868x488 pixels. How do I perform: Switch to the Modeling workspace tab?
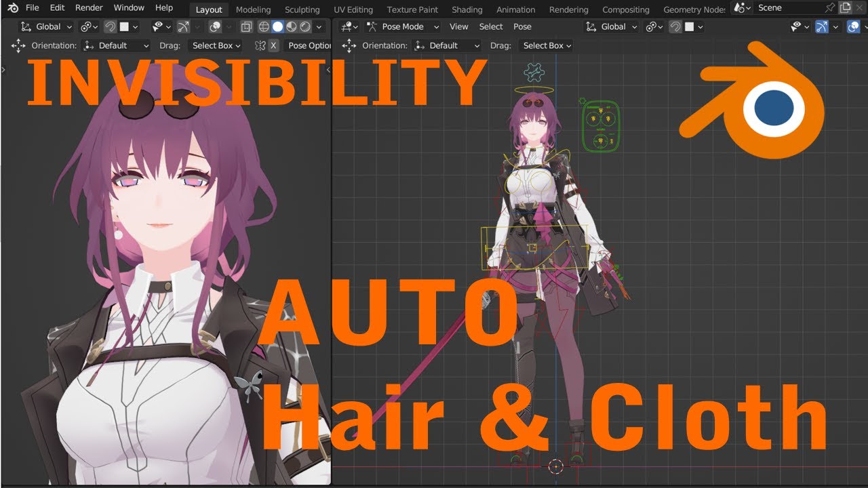(253, 9)
